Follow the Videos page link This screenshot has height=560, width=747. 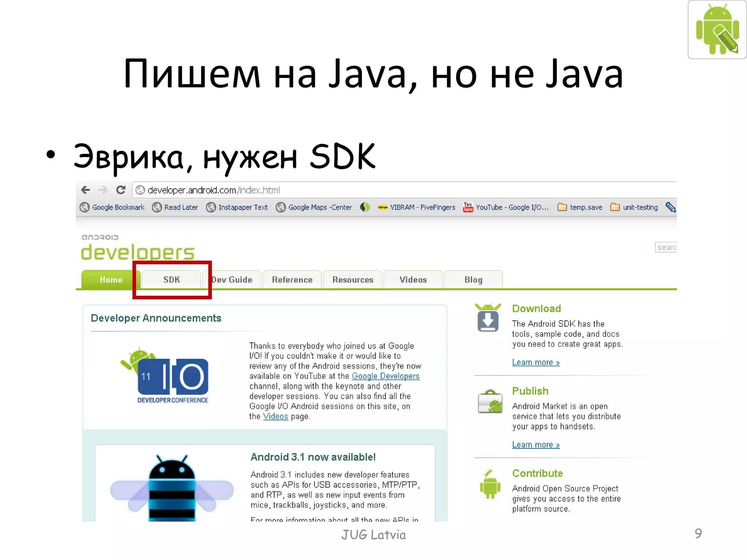click(275, 416)
